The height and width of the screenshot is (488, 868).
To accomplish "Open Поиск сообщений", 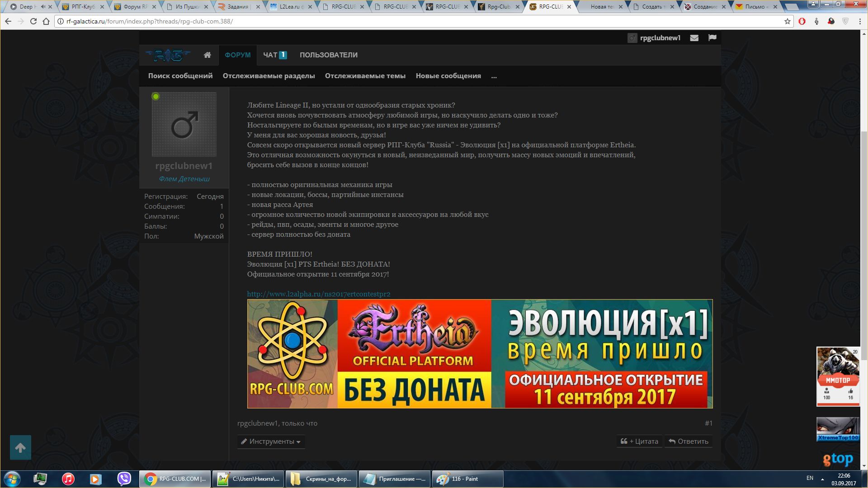I will point(180,76).
